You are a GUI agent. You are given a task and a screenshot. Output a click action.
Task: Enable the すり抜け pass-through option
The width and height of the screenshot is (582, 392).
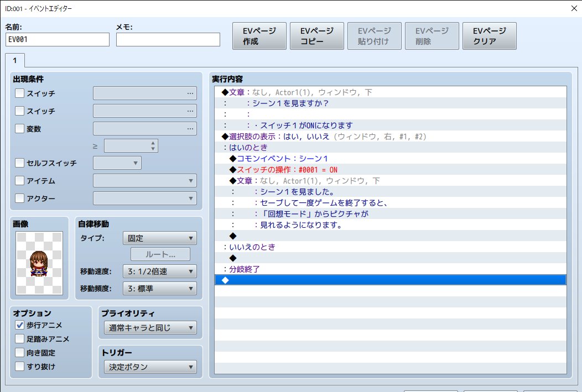click(20, 367)
